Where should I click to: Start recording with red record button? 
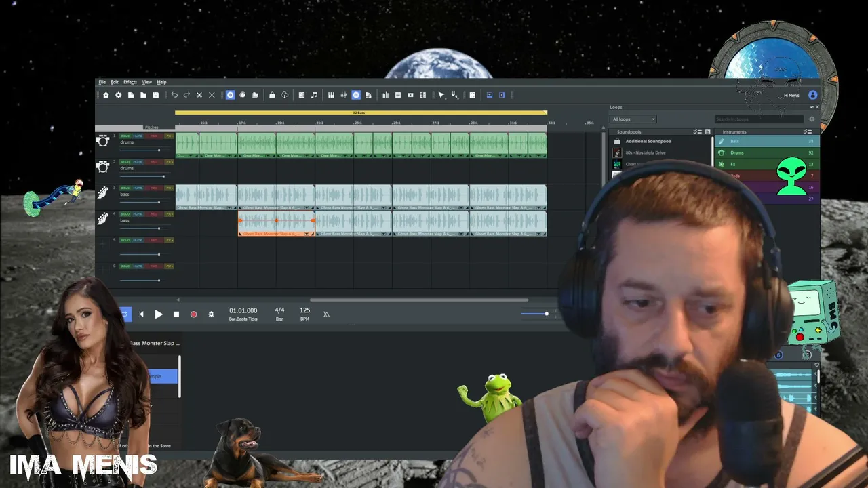[x=193, y=314]
